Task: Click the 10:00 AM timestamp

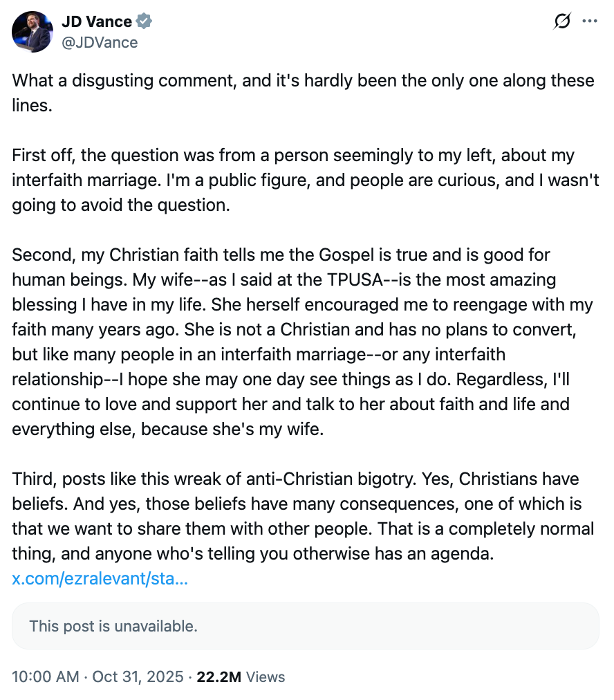Action: point(46,676)
